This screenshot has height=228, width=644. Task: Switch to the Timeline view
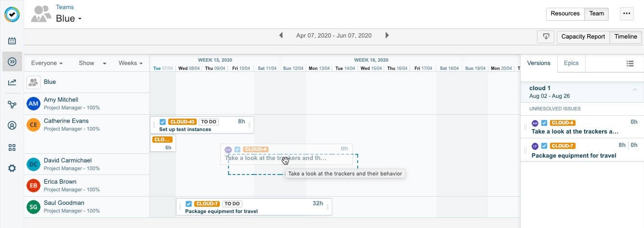[x=626, y=37]
